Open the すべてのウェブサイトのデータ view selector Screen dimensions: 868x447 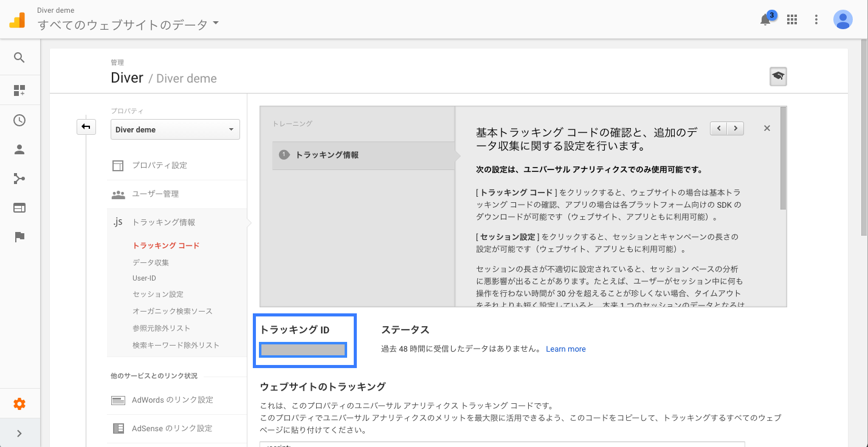tap(128, 25)
